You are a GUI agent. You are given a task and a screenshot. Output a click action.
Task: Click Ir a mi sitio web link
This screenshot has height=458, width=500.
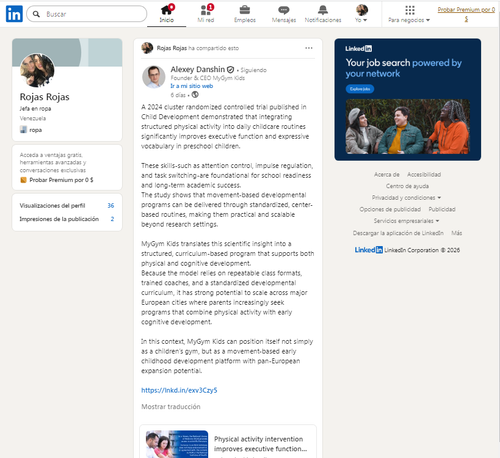click(192, 86)
